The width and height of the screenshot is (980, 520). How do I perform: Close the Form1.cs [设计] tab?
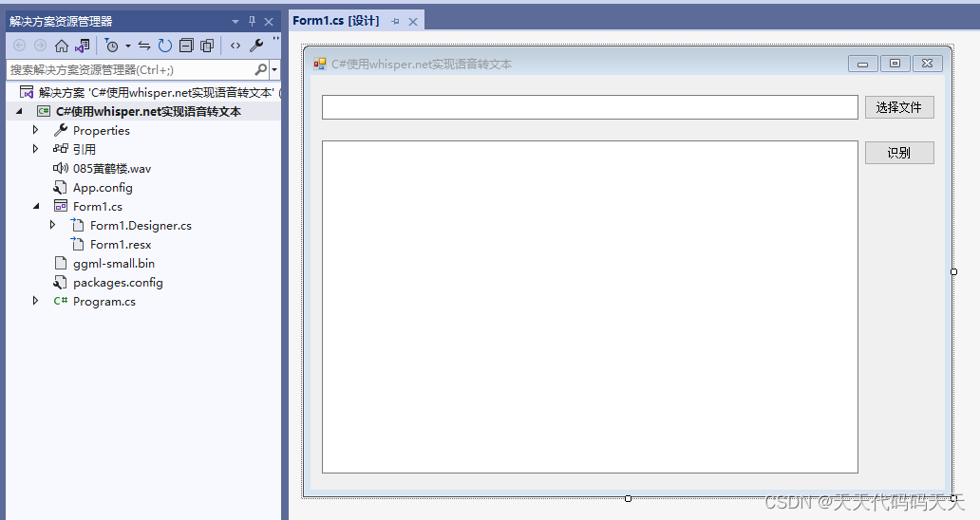[x=413, y=22]
